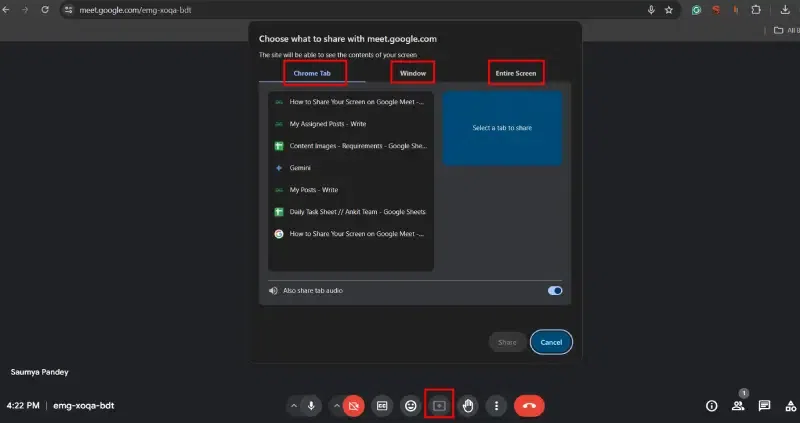Show the people participants panel
800x423 pixels.
(x=738, y=406)
